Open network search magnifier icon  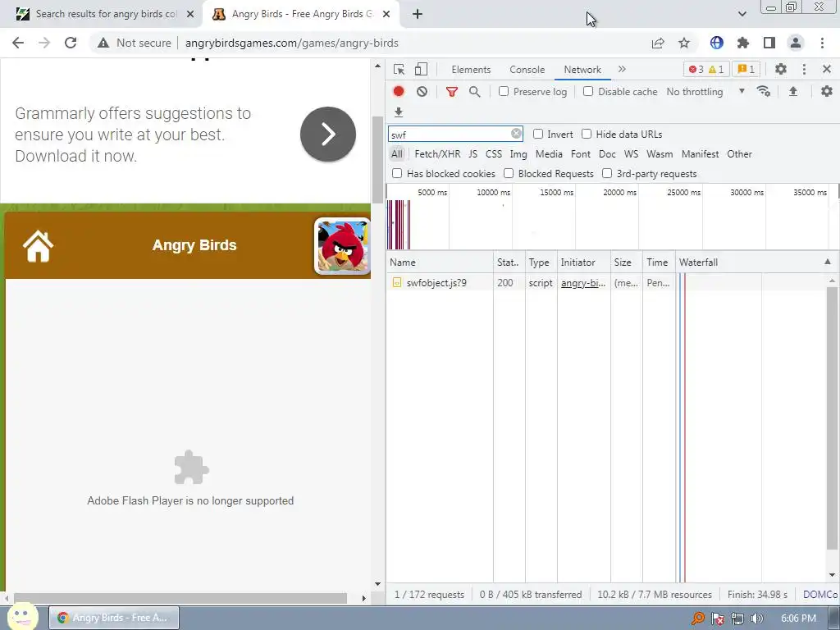(475, 92)
